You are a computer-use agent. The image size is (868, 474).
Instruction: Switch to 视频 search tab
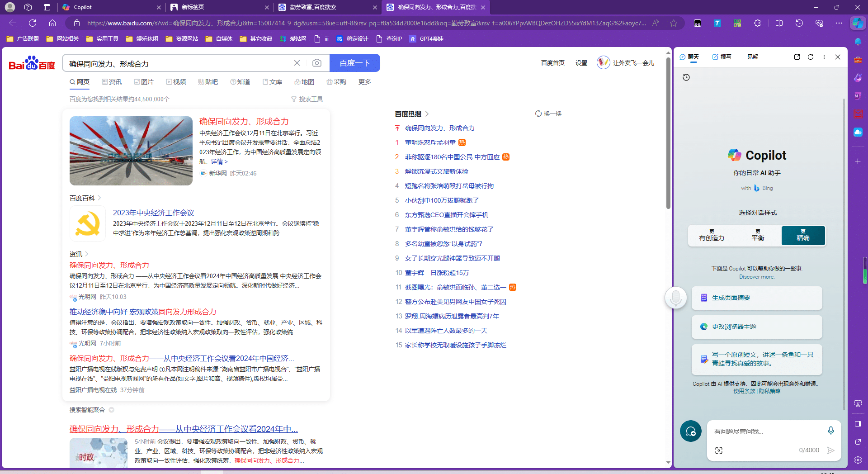click(x=176, y=82)
